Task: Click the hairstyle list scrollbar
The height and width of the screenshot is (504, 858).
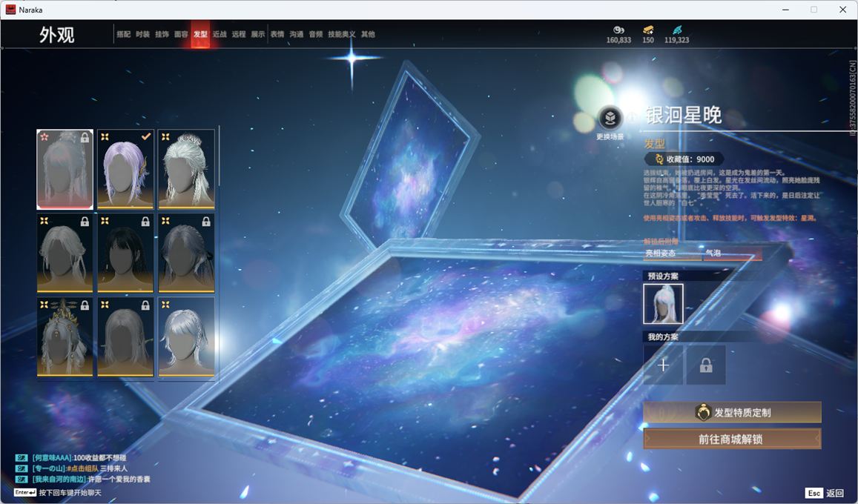Action: (x=219, y=156)
